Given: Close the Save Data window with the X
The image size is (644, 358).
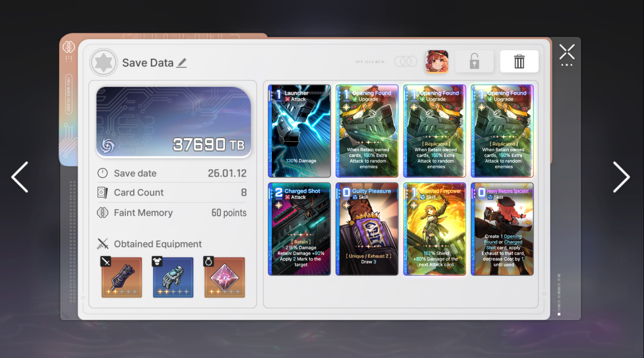Looking at the screenshot, I should pos(567,52).
